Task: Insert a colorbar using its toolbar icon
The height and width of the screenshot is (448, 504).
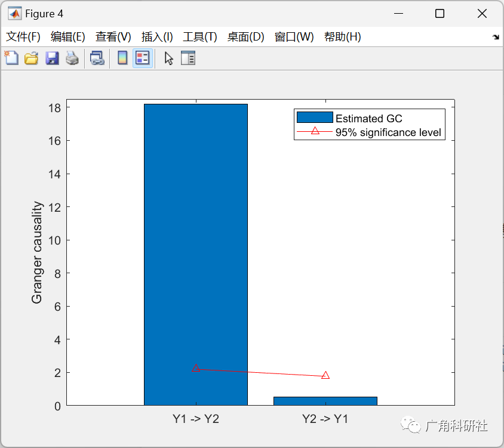Action: pos(122,58)
